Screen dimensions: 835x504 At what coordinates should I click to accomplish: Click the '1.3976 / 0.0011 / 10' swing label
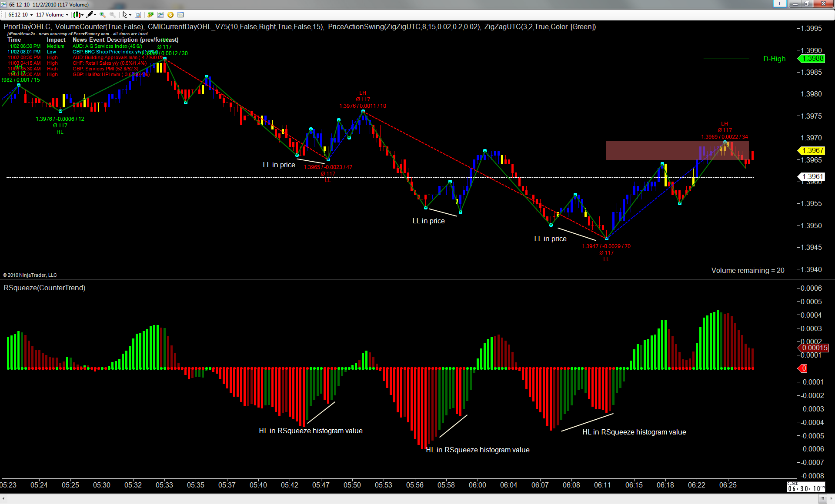pos(363,106)
